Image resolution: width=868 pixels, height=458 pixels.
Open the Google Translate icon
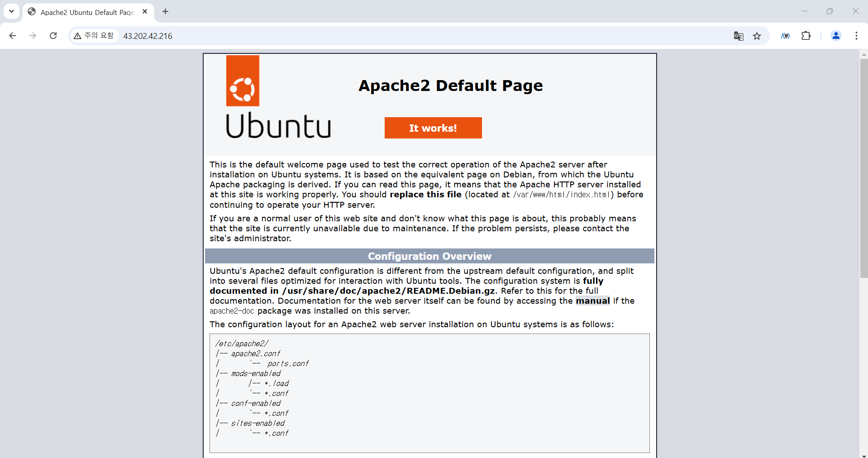[x=739, y=36]
